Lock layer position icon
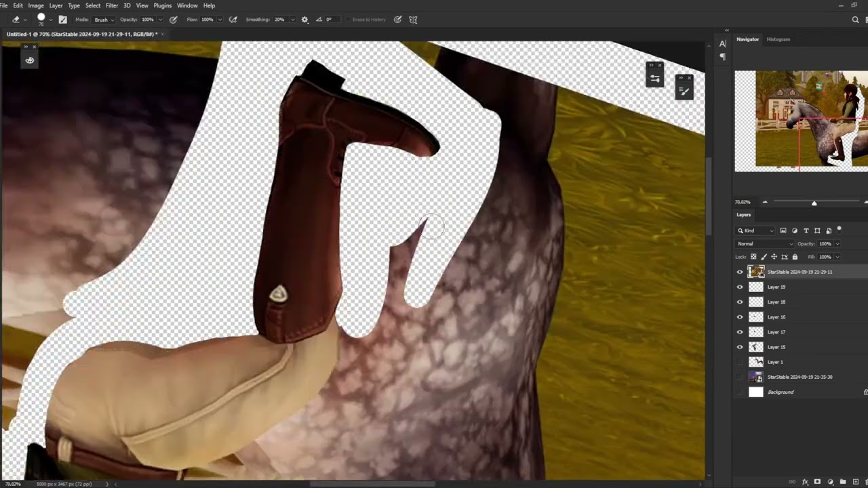The width and height of the screenshot is (868, 488). point(774,257)
